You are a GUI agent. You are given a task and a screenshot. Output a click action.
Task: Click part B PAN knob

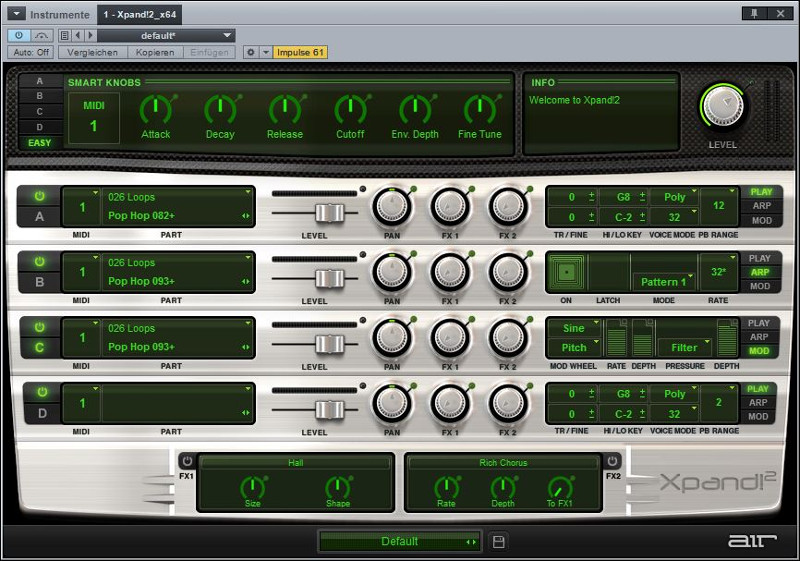392,272
